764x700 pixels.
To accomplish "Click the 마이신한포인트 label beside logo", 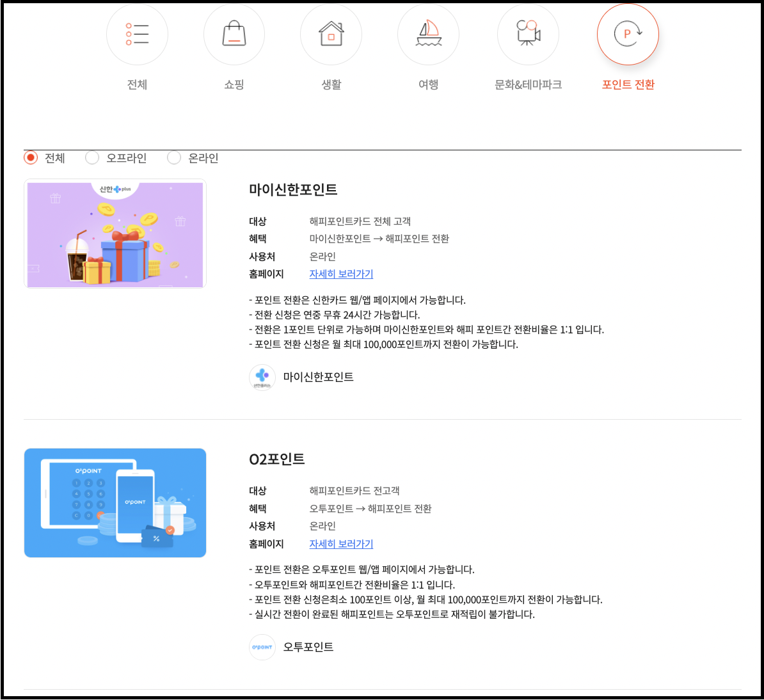I will click(x=318, y=377).
